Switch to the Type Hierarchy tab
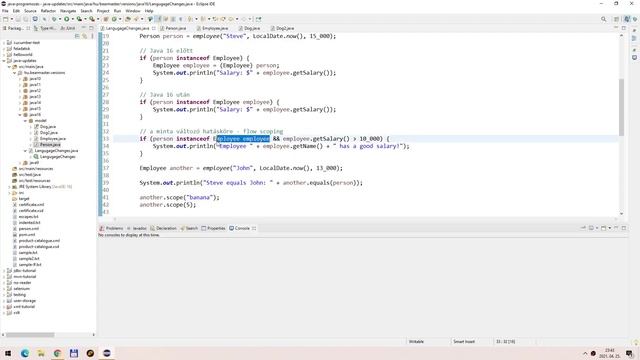The image size is (640, 360). point(45,28)
